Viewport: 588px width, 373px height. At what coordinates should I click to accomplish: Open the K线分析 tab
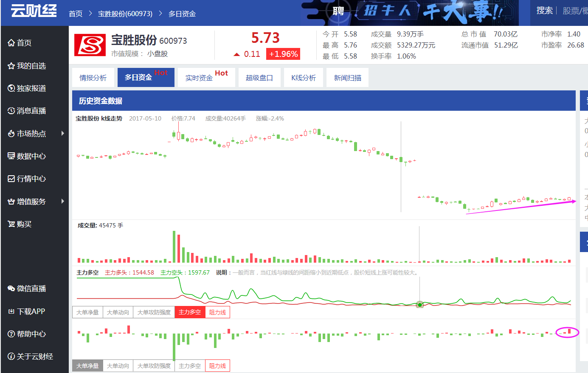click(x=304, y=78)
